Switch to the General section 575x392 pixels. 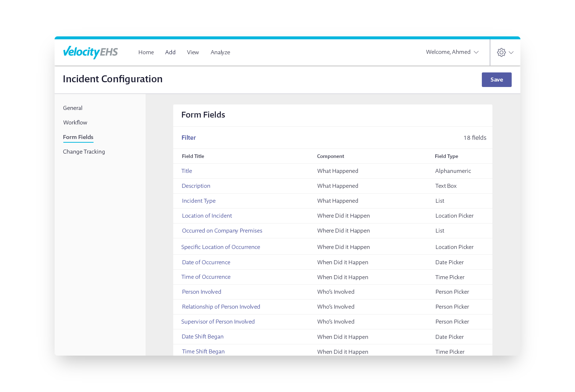tap(73, 108)
